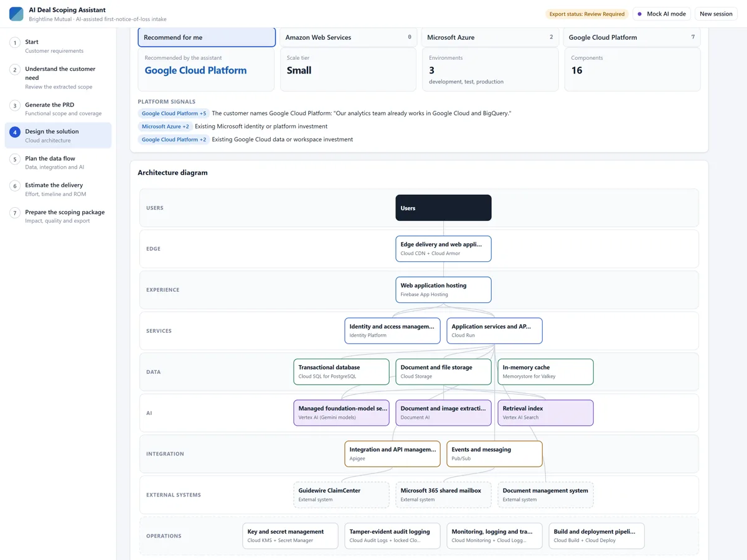
Task: Select the Retrieval index node
Action: click(x=545, y=413)
